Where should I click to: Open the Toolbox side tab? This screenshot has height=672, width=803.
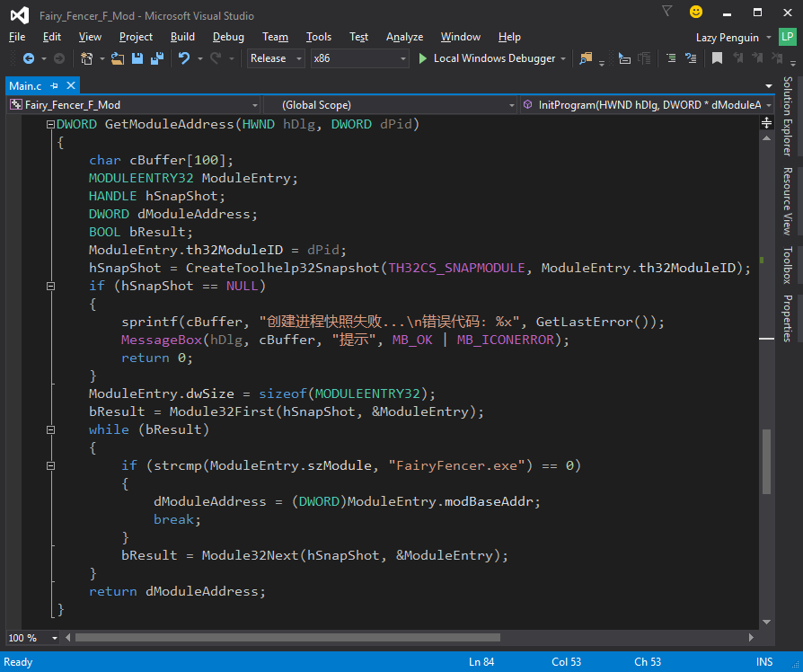pyautogui.click(x=788, y=265)
